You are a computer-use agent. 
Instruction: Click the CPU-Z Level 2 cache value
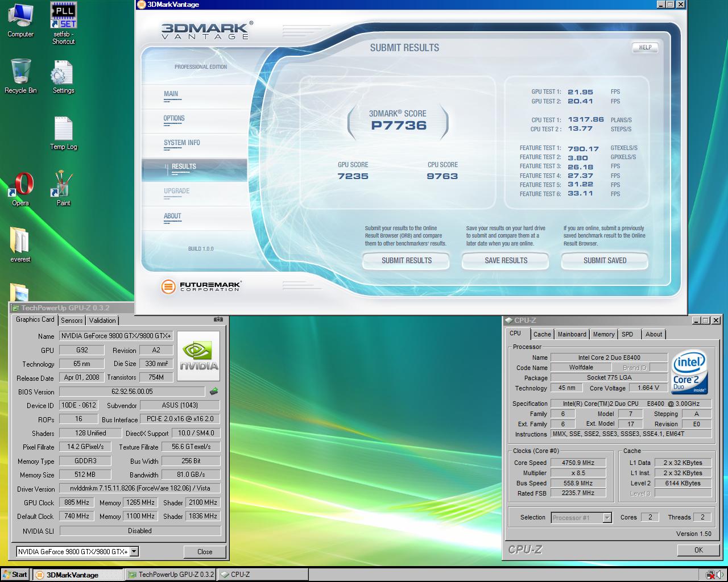click(683, 483)
